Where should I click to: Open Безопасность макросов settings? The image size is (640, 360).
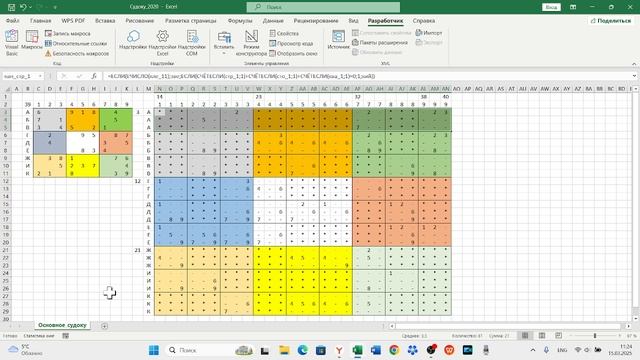coord(77,53)
